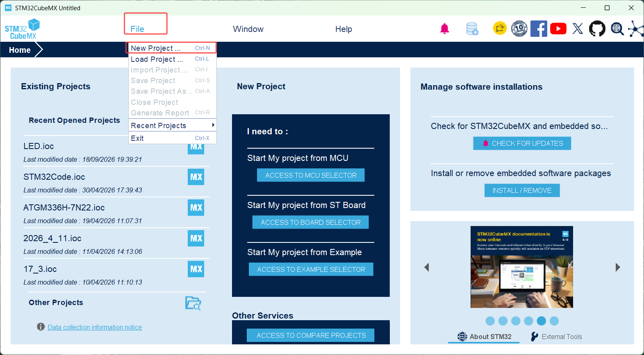Click ACCESS TO EXAMPLE SELECTOR button
The height and width of the screenshot is (355, 644).
311,269
